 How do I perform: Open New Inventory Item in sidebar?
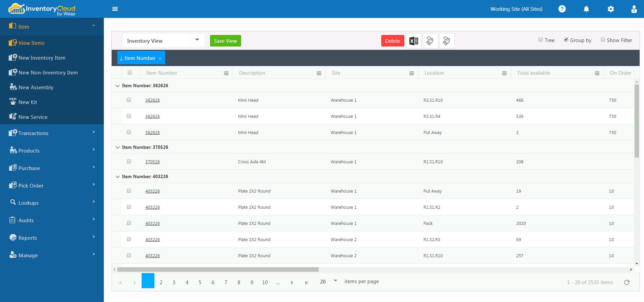point(42,58)
